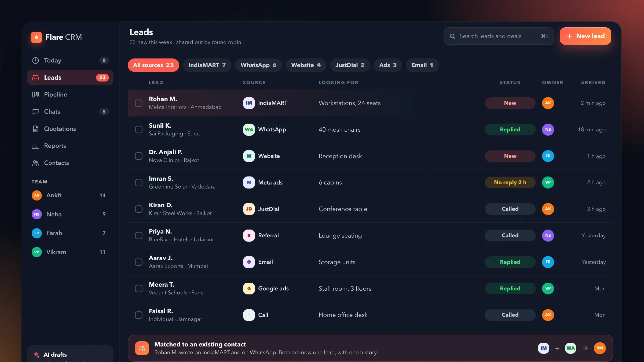
Task: Click the IndiaMART IM badge in Rohan's row
Action: [249, 103]
